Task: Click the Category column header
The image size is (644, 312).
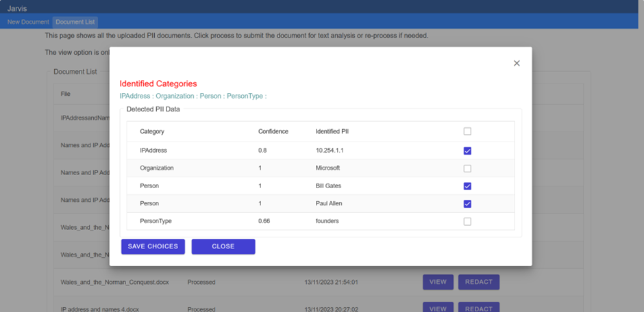Action: pyautogui.click(x=152, y=131)
